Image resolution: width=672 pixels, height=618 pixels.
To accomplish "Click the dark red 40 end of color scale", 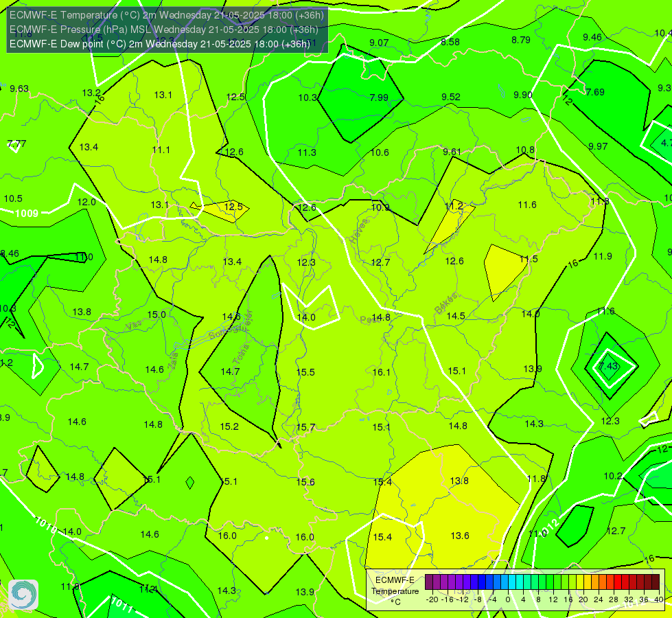I will (x=656, y=582).
